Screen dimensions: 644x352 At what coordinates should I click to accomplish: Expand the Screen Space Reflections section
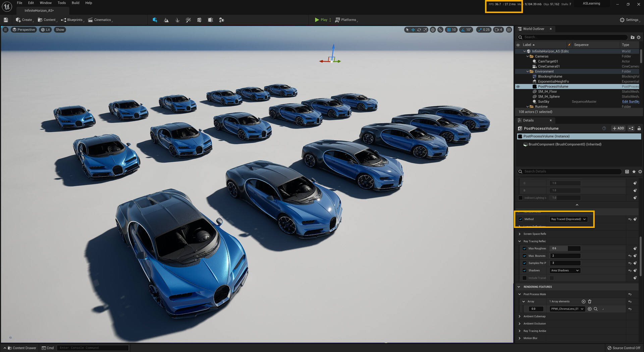[520, 234]
